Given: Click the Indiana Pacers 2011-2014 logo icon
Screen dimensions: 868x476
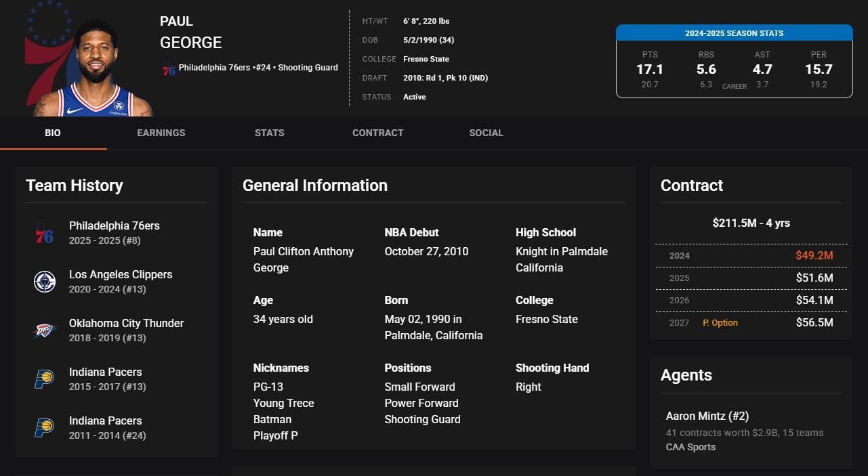Looking at the screenshot, I should (x=45, y=428).
